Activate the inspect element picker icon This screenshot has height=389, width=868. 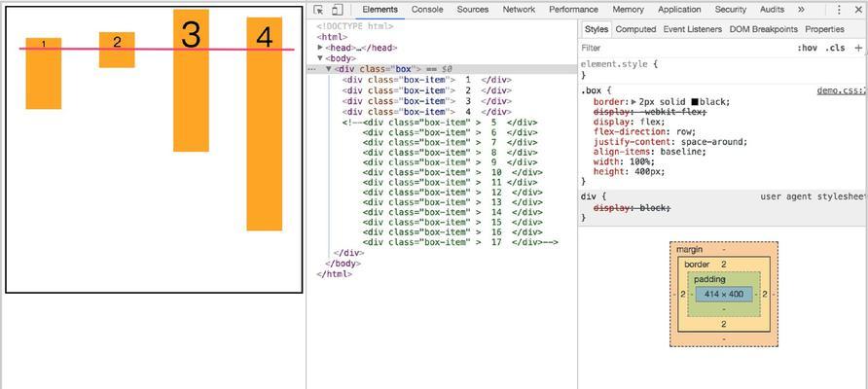[318, 10]
